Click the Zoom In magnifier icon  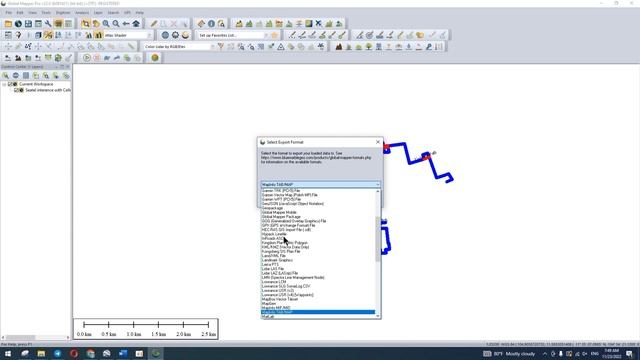point(106,24)
